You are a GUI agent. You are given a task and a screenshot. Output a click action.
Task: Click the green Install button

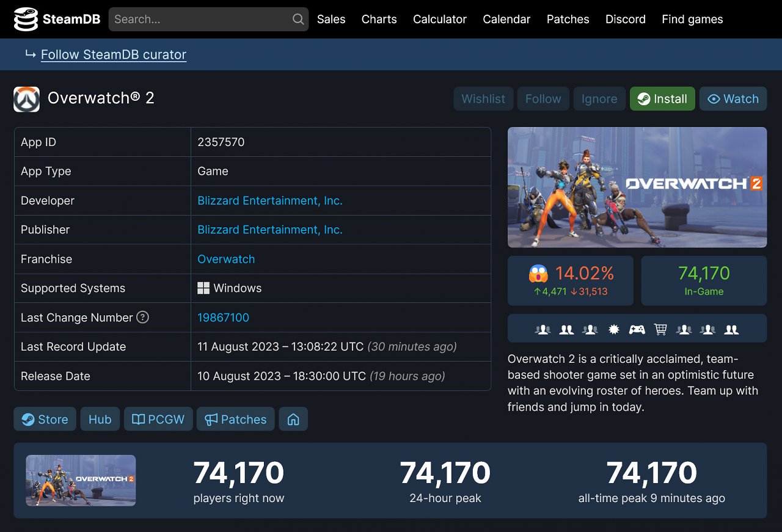[x=662, y=99]
